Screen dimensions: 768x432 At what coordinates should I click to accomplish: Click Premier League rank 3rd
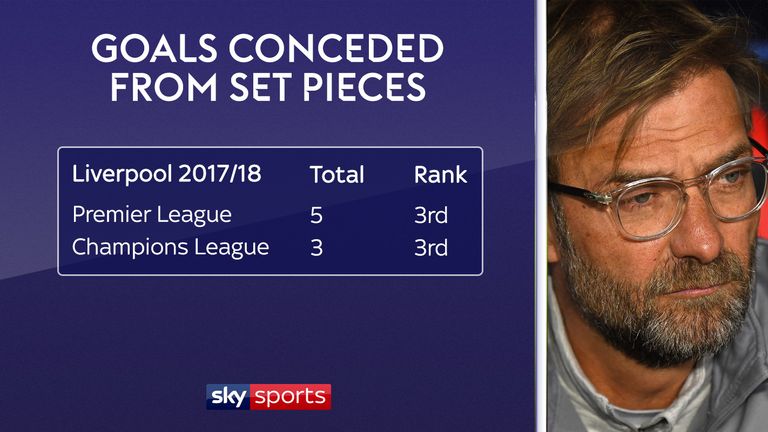click(431, 216)
